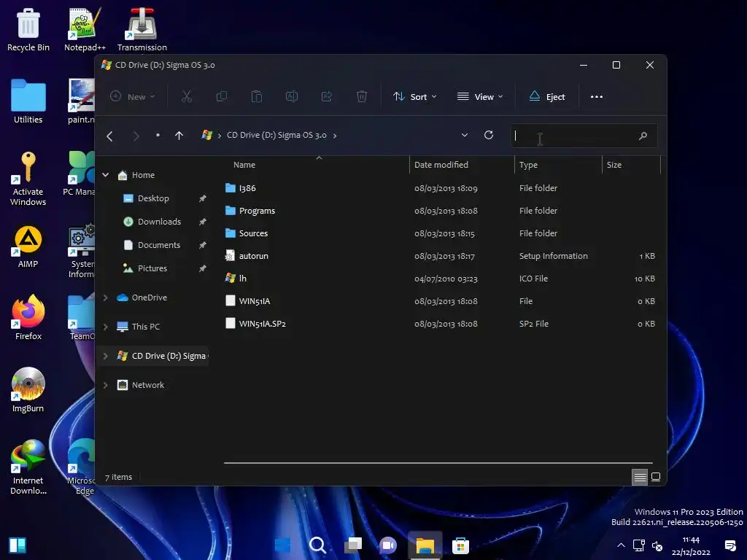Click CD Drive breadcrumb in address bar
This screenshot has height=560, width=747.
click(x=276, y=135)
